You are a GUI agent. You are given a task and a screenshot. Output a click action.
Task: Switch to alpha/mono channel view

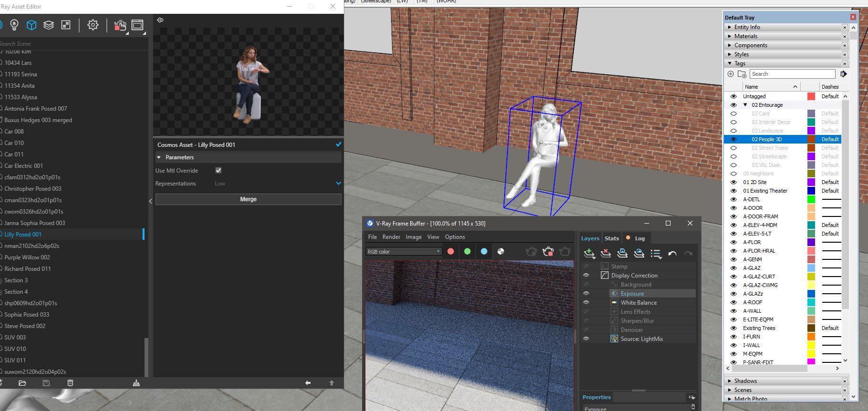pos(501,251)
